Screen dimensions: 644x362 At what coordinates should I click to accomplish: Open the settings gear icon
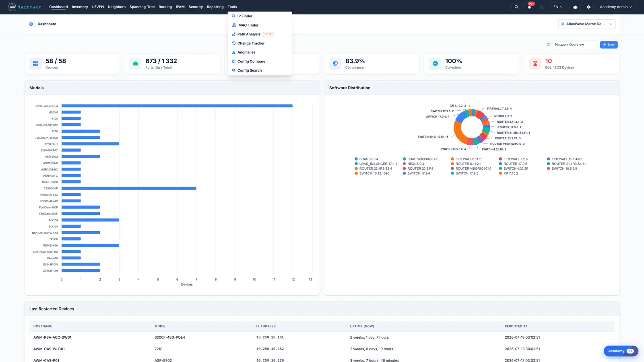pos(589,7)
